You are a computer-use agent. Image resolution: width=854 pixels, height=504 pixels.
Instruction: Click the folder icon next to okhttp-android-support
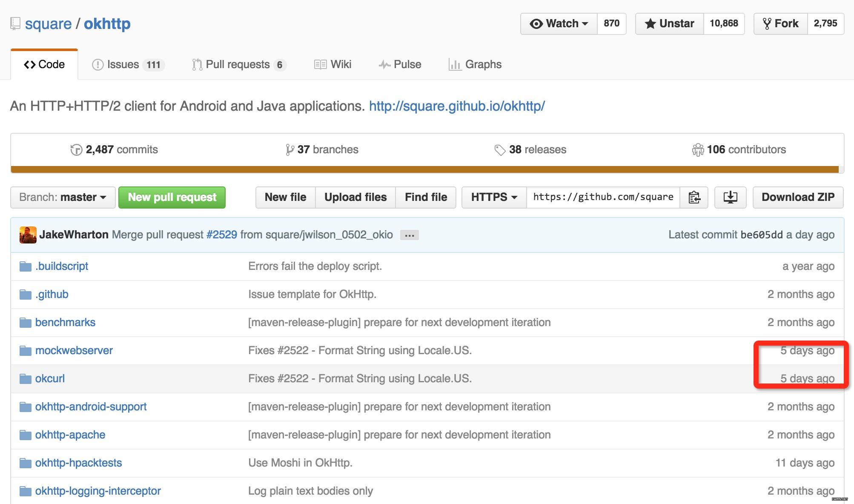click(26, 407)
